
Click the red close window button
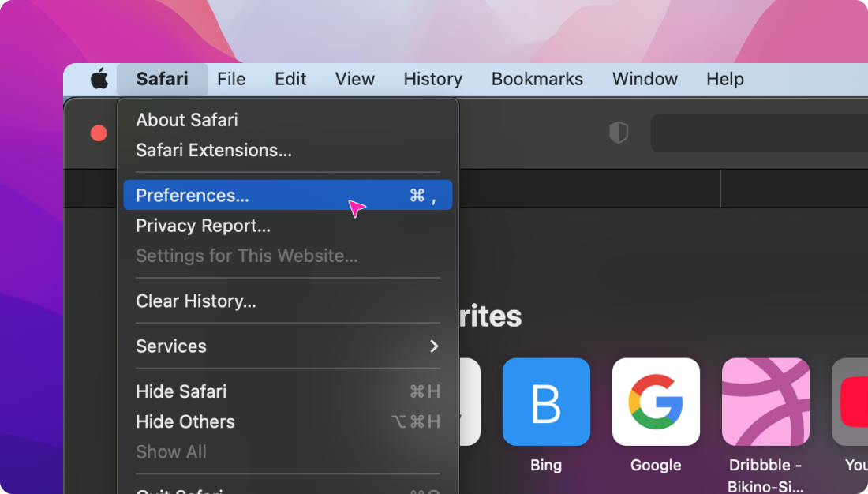pos(99,133)
